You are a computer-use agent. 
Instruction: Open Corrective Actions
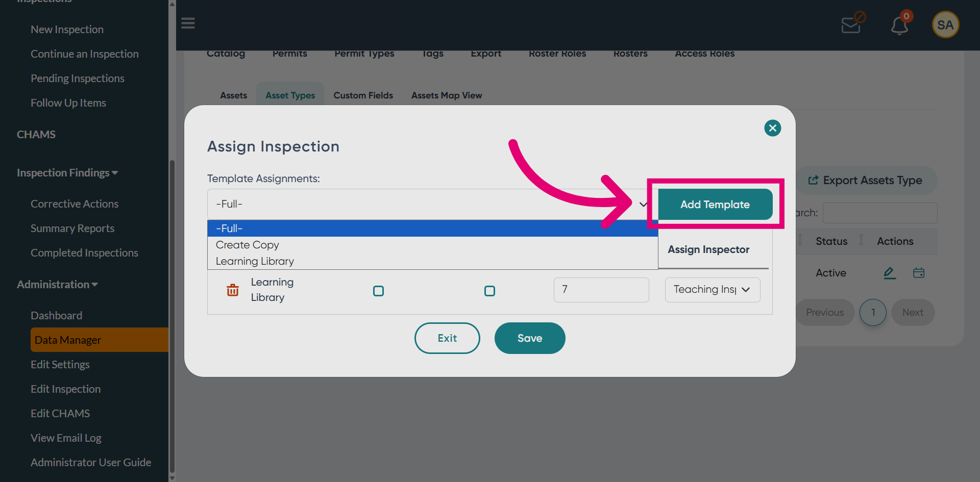pyautogui.click(x=75, y=204)
